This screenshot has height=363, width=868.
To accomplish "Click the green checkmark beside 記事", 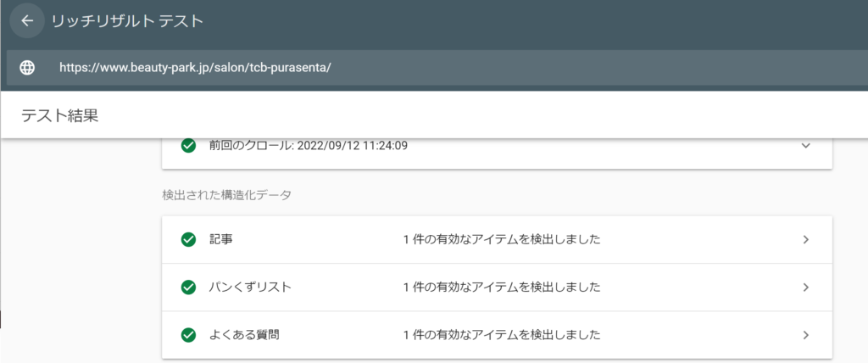I will coord(189,239).
